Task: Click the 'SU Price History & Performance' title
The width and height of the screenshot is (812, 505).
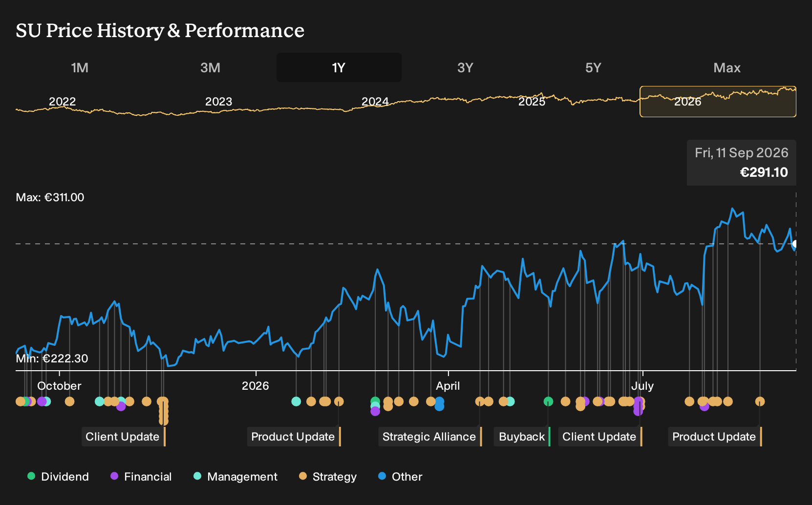Action: (160, 30)
